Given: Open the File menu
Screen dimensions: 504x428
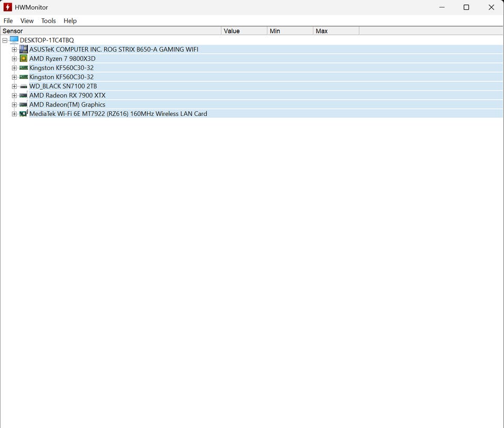Looking at the screenshot, I should [8, 21].
